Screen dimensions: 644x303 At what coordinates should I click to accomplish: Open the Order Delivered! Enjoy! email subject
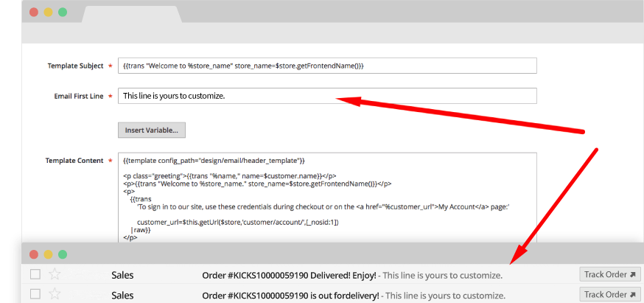pyautogui.click(x=288, y=275)
